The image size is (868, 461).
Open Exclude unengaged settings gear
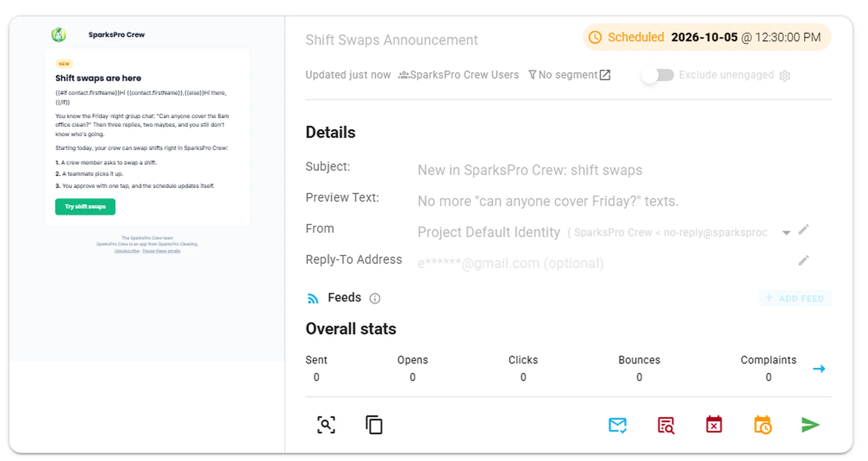(x=785, y=76)
